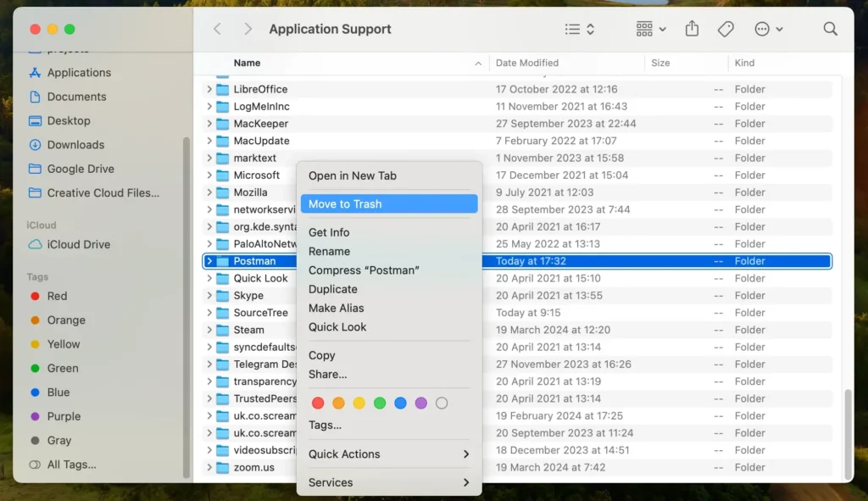868x501 pixels.
Task: Choose Move to Trash
Action: point(389,203)
